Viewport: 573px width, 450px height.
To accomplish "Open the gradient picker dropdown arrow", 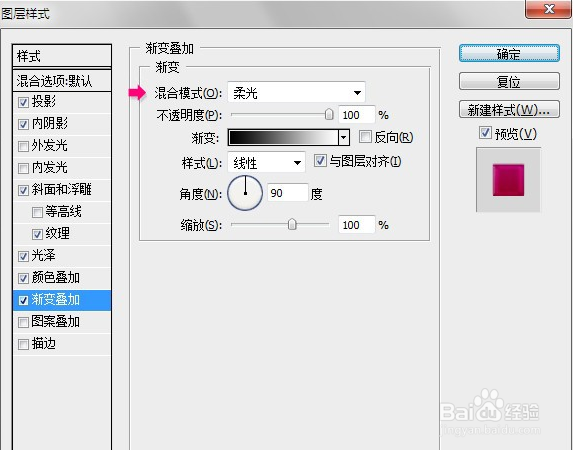I will coord(344,138).
